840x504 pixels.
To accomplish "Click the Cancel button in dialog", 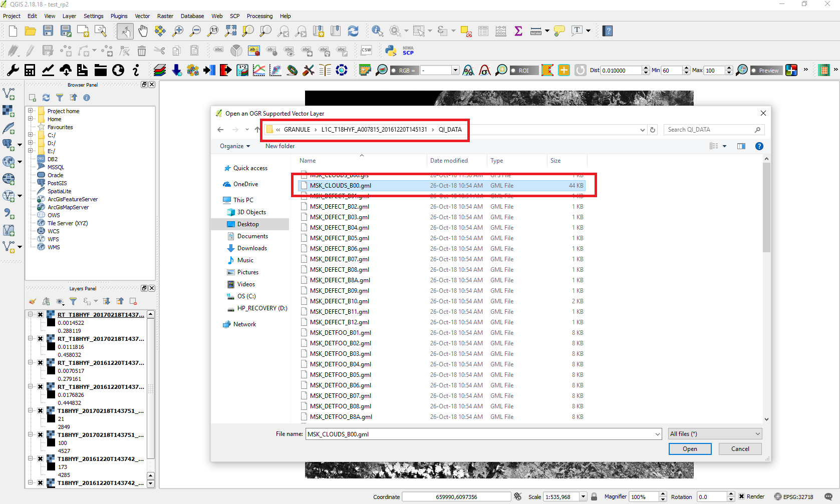I will [x=740, y=449].
